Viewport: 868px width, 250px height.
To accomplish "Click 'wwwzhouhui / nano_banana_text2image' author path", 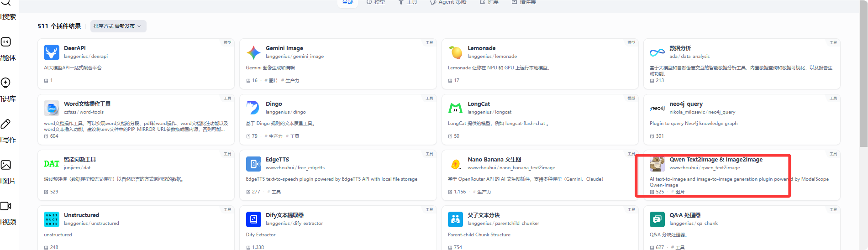I will 511,168.
